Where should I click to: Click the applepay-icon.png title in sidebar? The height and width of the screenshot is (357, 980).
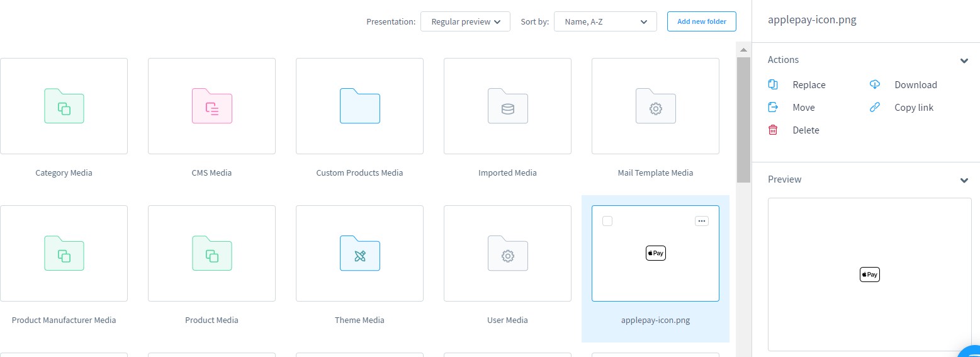pyautogui.click(x=812, y=20)
